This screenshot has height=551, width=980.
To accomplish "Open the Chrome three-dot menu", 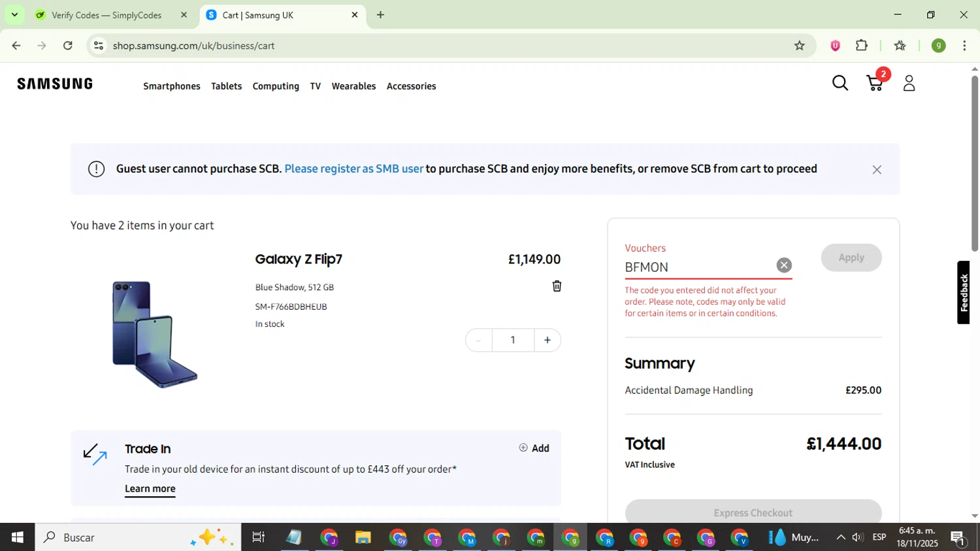I will 964,46.
